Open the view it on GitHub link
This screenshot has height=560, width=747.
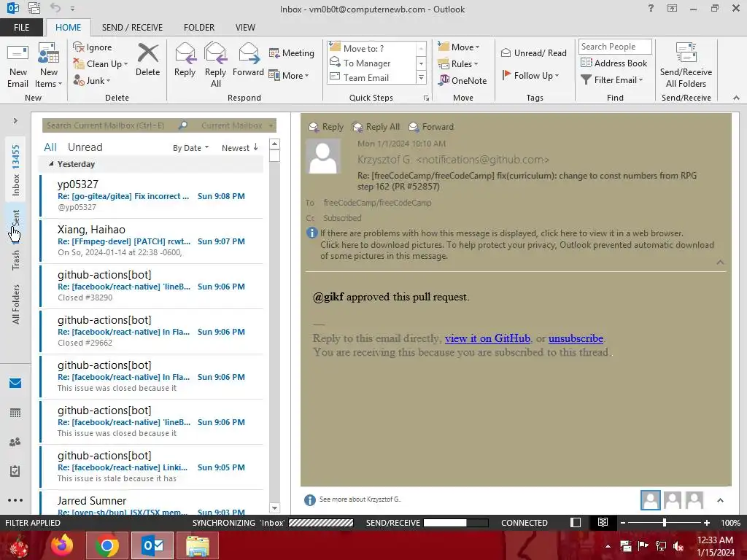(487, 338)
